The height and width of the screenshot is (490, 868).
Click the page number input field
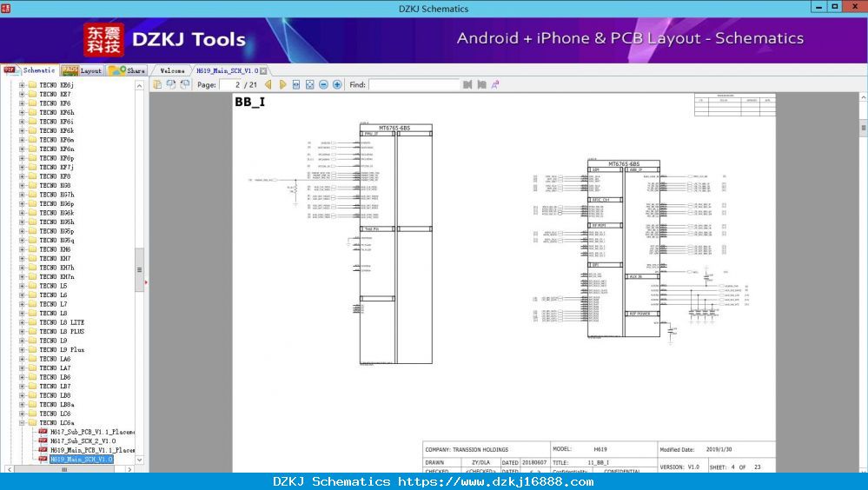click(x=230, y=85)
